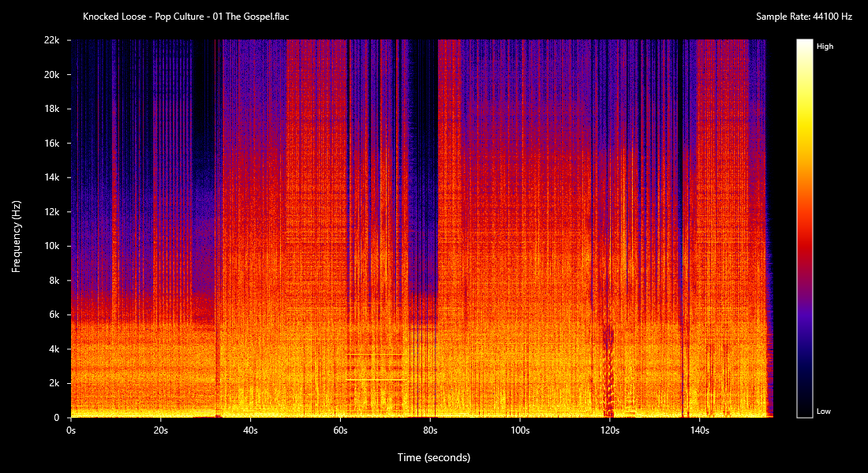Click the Frequency (Hz) axis title

click(x=16, y=236)
